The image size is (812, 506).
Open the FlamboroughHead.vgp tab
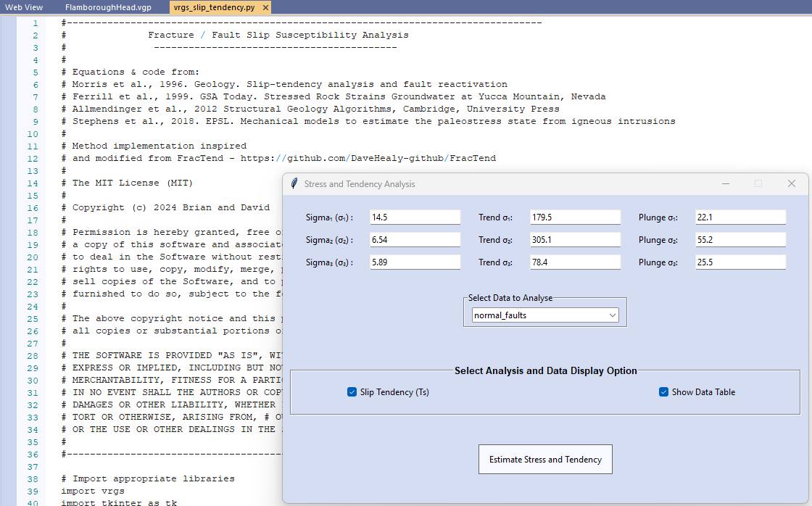click(x=108, y=7)
